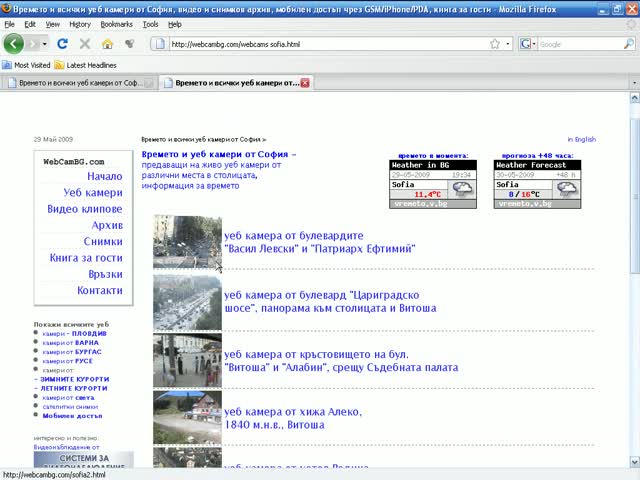
Task: Open the Google search engine dropdown
Action: click(528, 44)
